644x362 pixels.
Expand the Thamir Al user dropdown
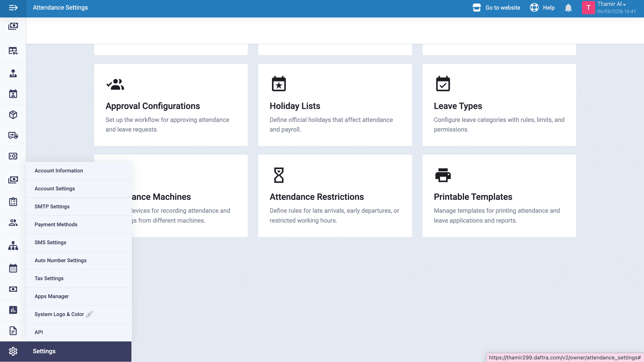click(611, 4)
